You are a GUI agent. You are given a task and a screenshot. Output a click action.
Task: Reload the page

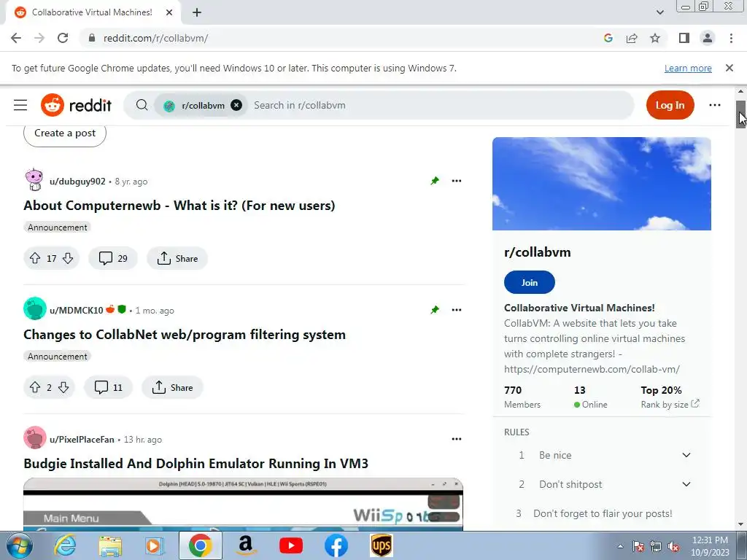(63, 38)
